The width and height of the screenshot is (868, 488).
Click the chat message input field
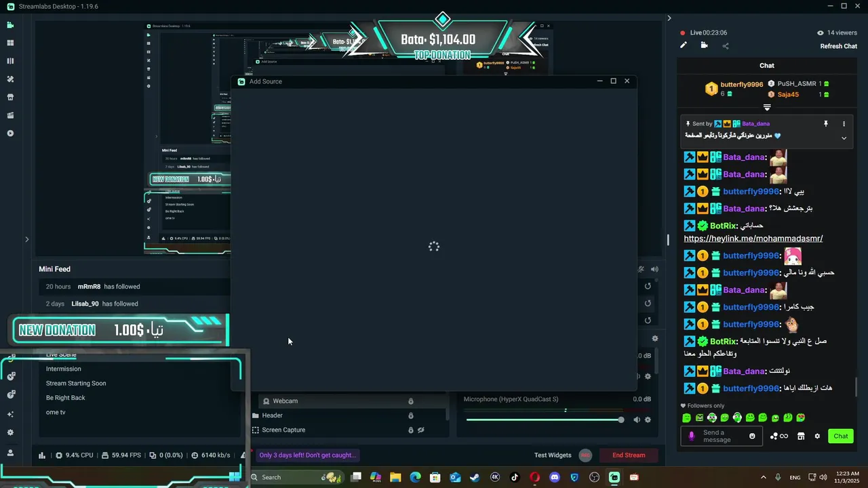[722, 436]
